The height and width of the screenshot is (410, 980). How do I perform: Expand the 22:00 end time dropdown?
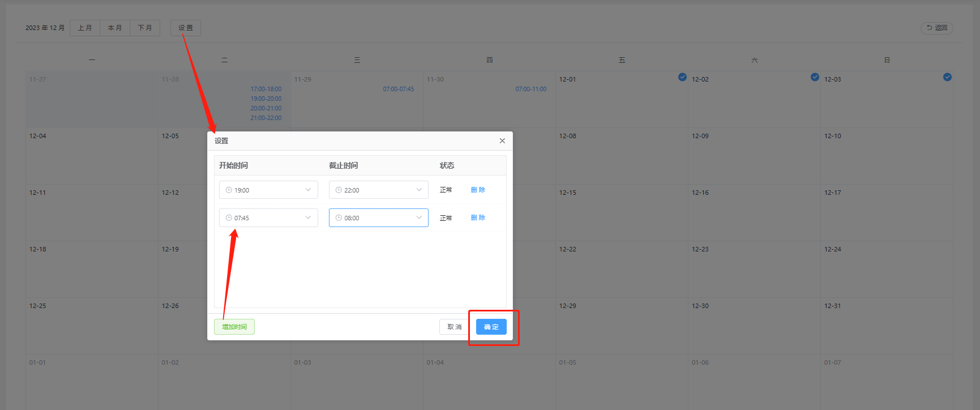419,190
